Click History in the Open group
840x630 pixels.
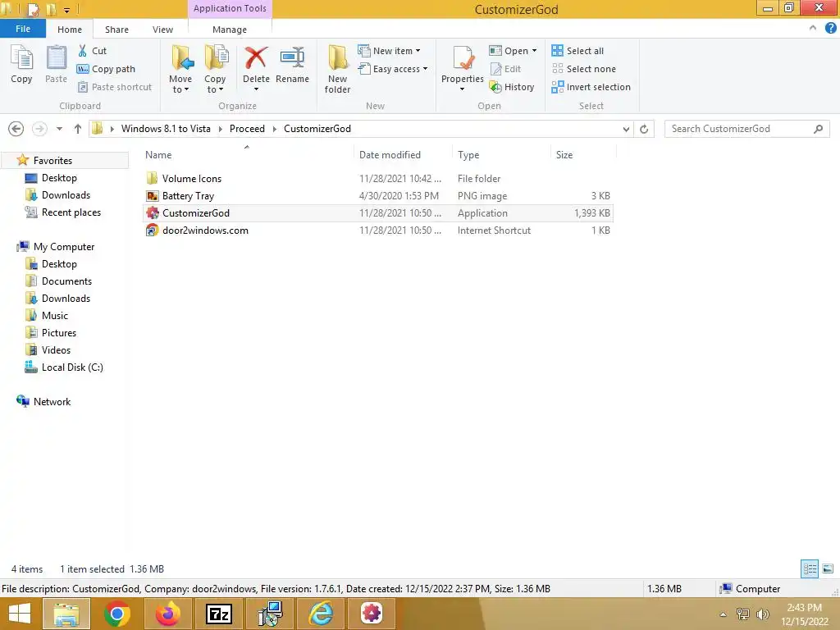pos(512,87)
